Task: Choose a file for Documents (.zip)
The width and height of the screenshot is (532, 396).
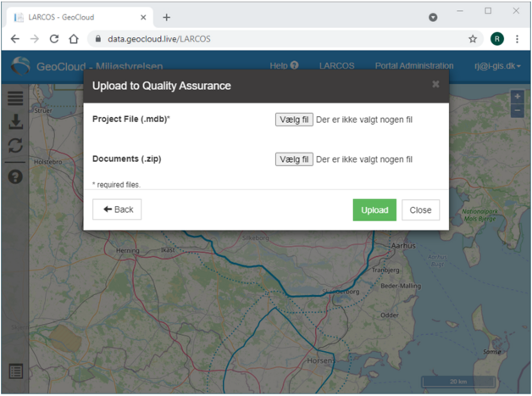Action: [x=294, y=159]
